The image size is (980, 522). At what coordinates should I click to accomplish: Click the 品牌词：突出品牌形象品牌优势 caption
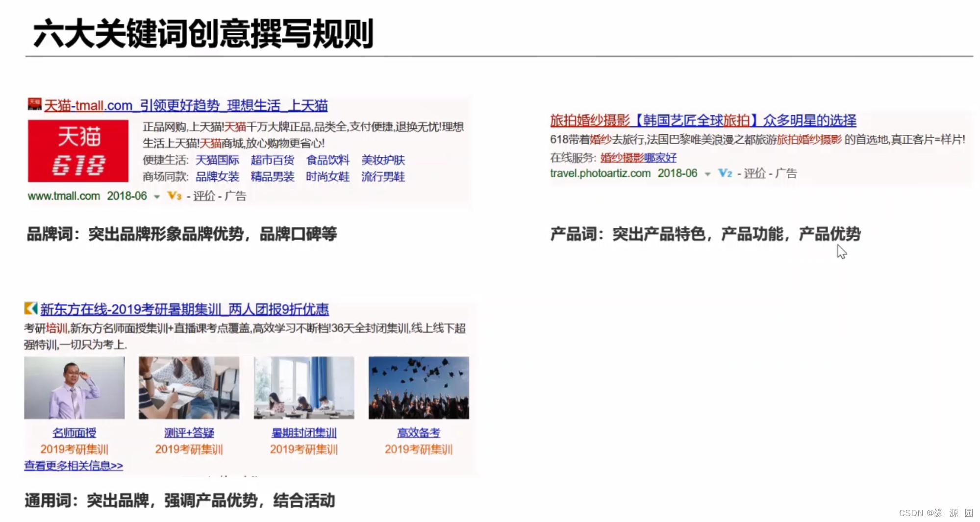(x=182, y=234)
